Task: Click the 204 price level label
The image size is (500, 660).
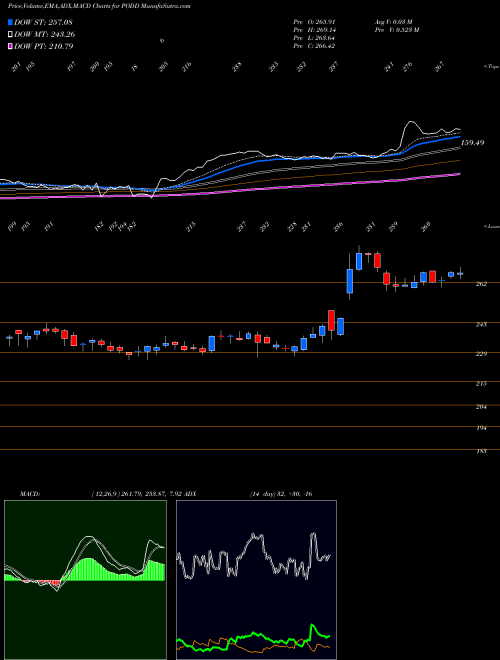Action: (481, 407)
